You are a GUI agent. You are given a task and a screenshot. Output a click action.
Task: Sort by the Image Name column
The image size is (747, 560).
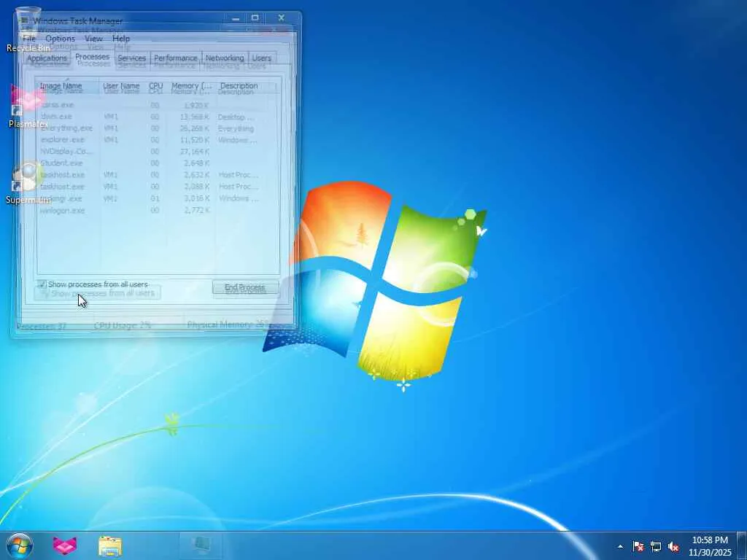point(69,86)
